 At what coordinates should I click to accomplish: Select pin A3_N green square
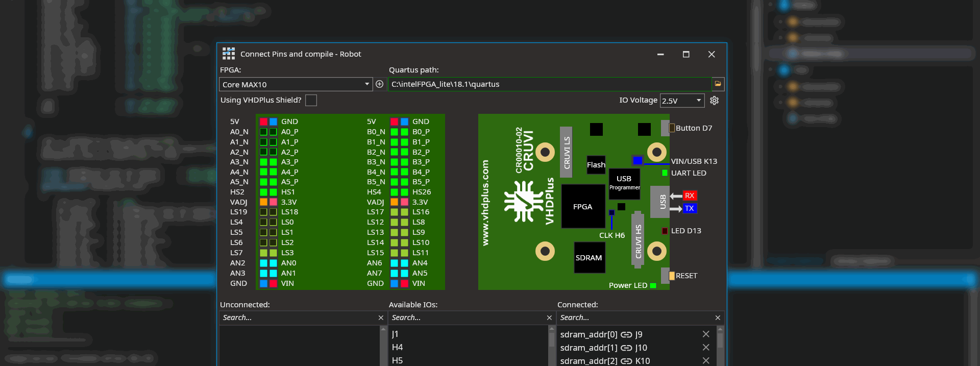(263, 162)
